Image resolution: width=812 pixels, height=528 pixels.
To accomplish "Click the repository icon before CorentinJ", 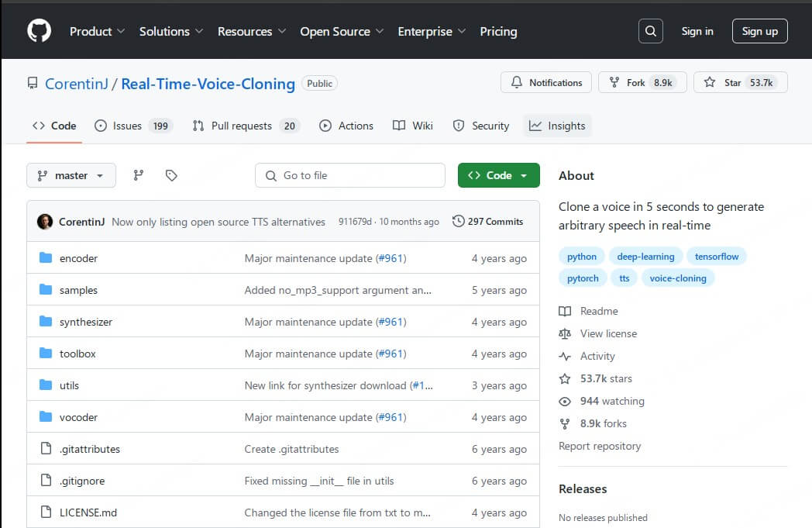I will point(33,84).
